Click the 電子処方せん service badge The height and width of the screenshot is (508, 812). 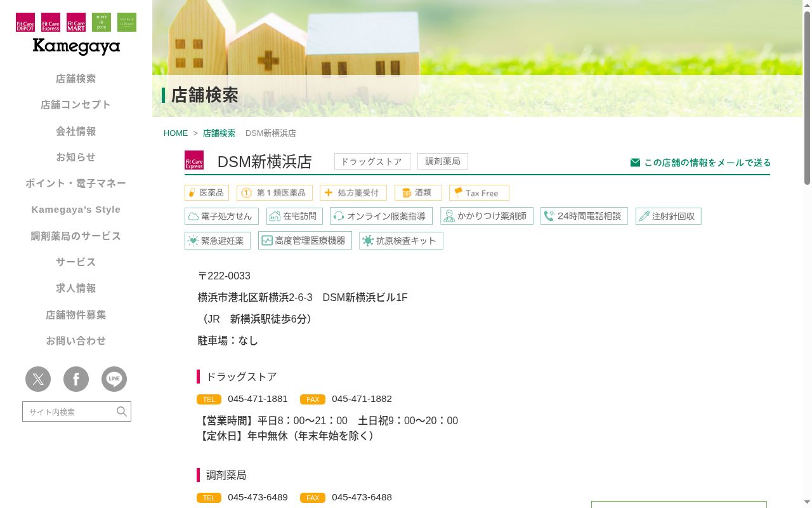click(x=222, y=216)
